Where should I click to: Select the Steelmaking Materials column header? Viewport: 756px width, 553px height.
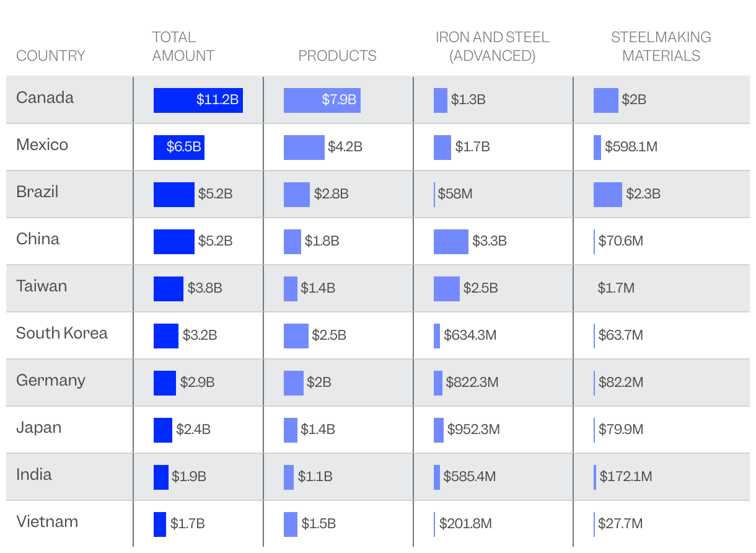[661, 46]
